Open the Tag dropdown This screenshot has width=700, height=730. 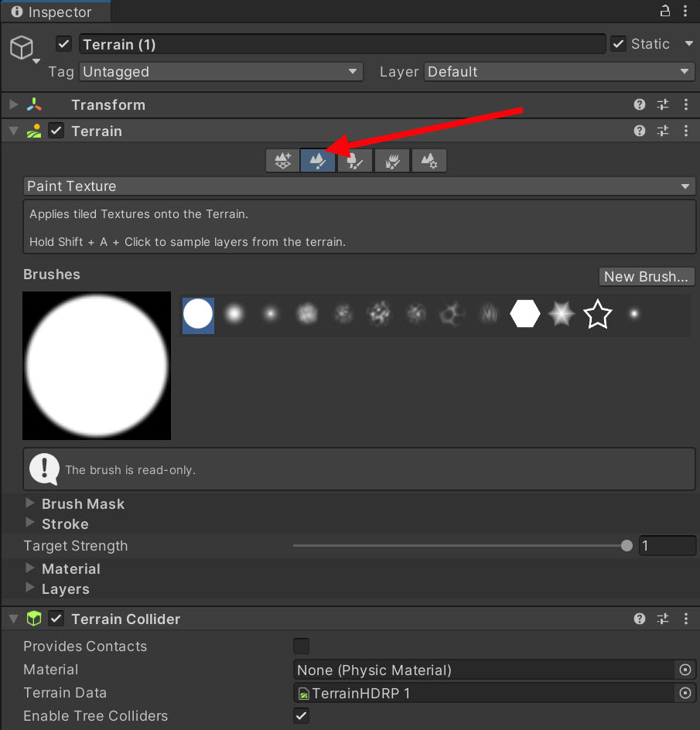(x=220, y=72)
